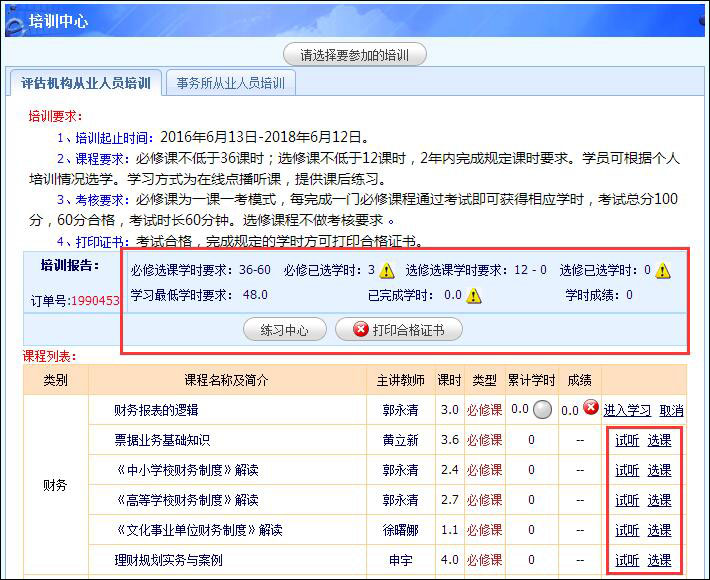
Task: Click 取消 for 财务报表的逻辑 course
Action: (671, 410)
